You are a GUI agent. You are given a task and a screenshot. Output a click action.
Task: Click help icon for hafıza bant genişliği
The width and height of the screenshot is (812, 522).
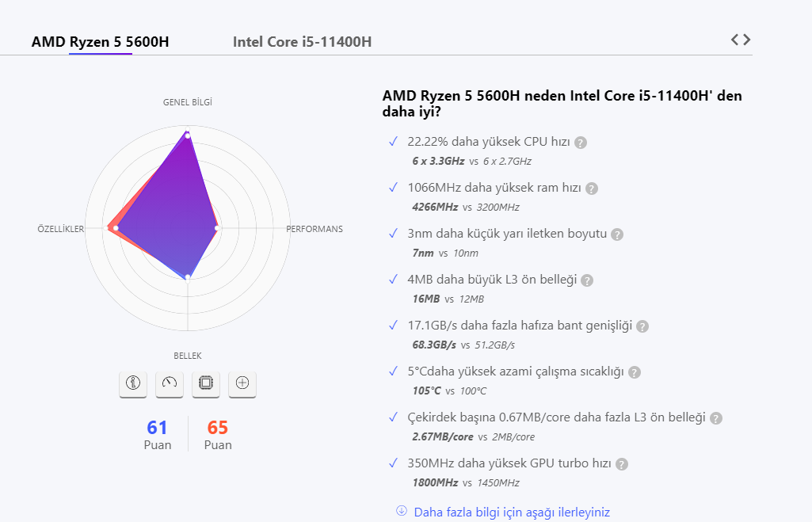[642, 326]
